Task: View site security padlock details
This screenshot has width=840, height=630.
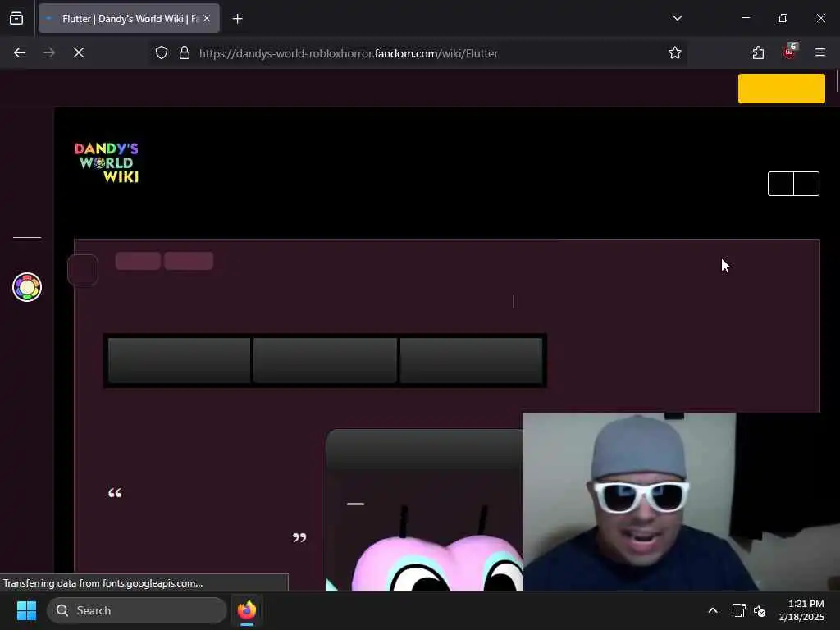Action: pyautogui.click(x=185, y=53)
